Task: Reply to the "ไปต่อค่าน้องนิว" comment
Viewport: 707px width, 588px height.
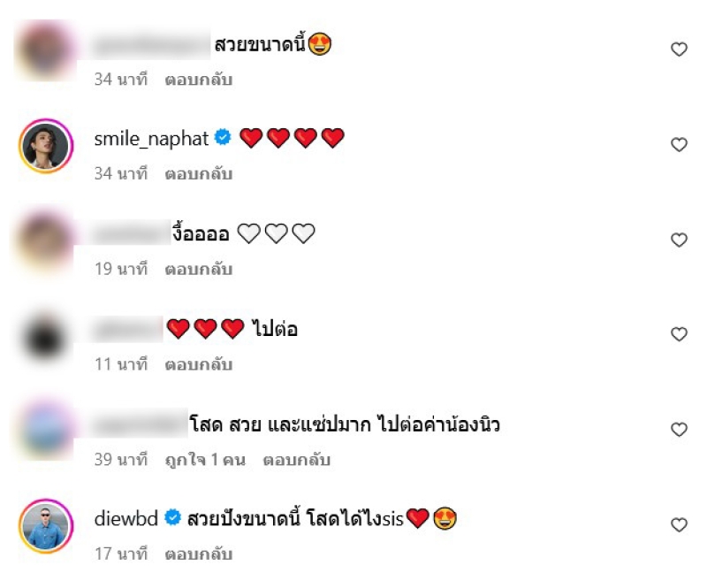Action: coord(297,460)
